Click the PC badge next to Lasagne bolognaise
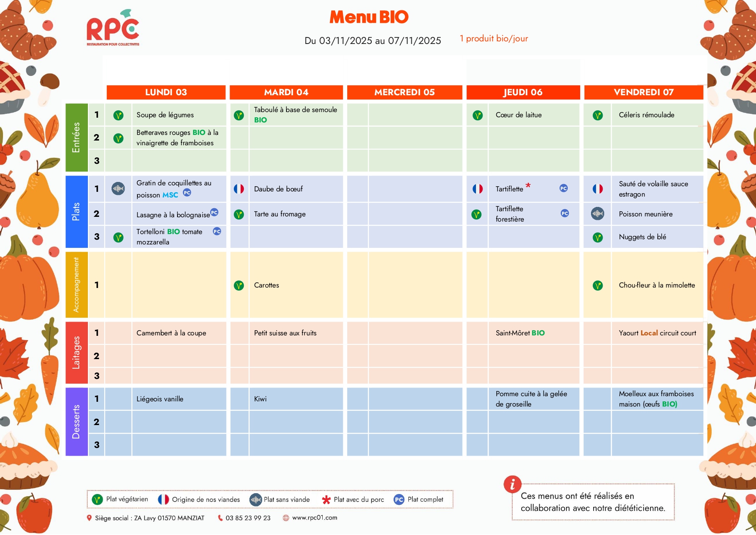 pyautogui.click(x=214, y=213)
